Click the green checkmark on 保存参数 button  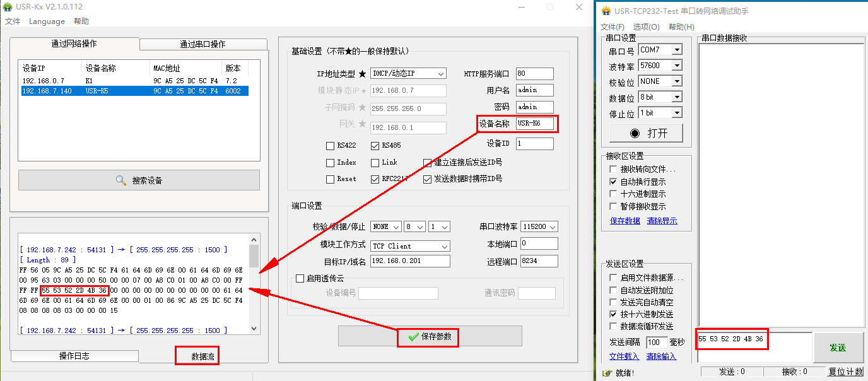(413, 337)
